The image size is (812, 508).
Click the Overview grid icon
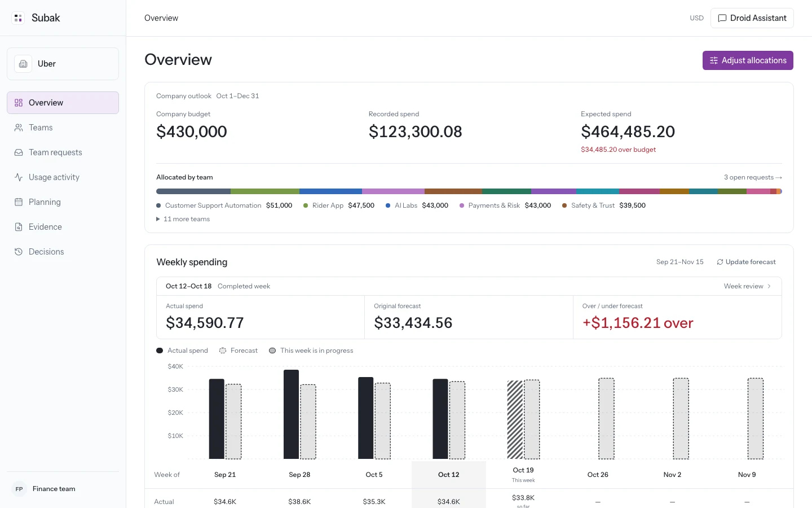point(19,103)
